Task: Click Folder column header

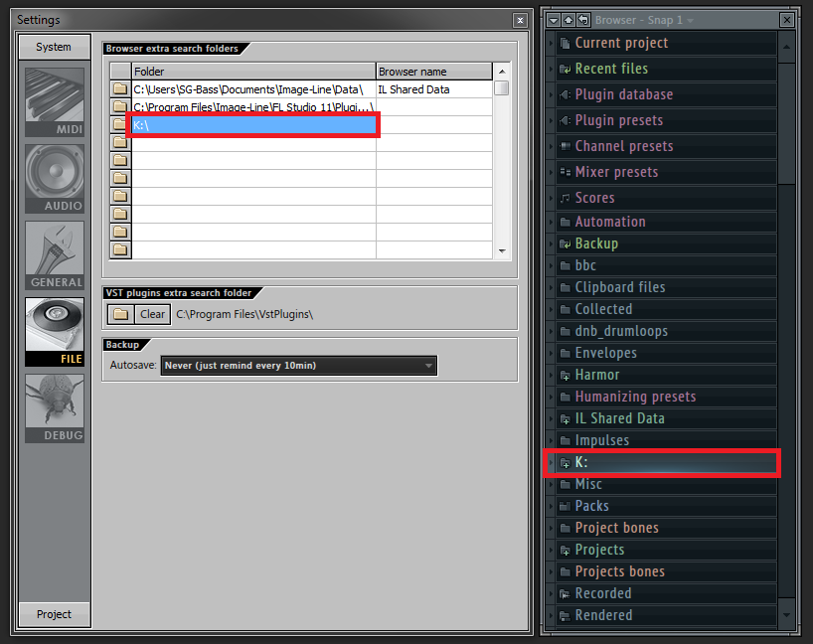Action: coord(253,71)
